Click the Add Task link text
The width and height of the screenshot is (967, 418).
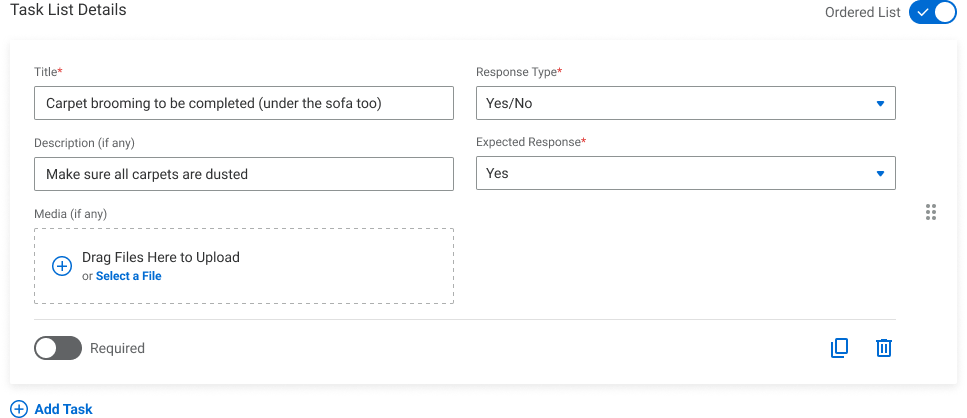click(64, 409)
